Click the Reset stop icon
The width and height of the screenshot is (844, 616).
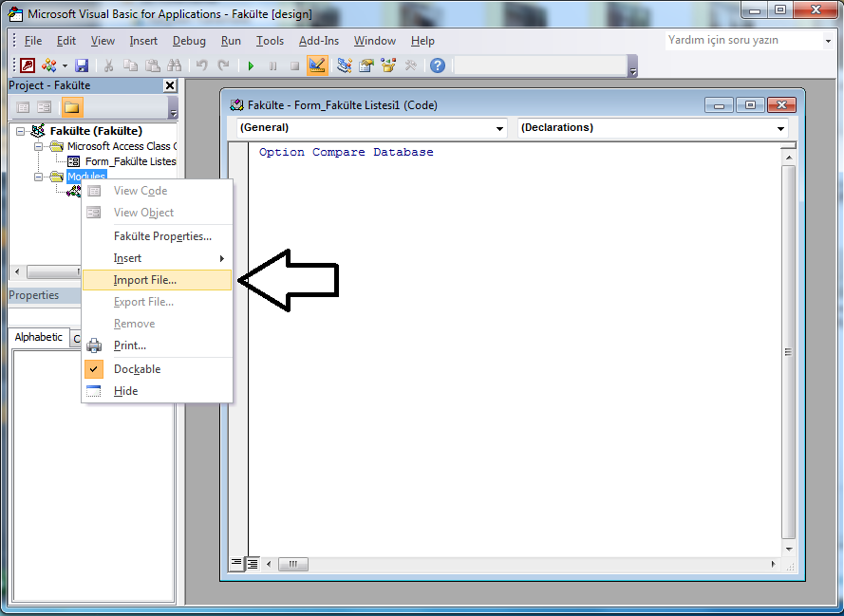pos(294,66)
